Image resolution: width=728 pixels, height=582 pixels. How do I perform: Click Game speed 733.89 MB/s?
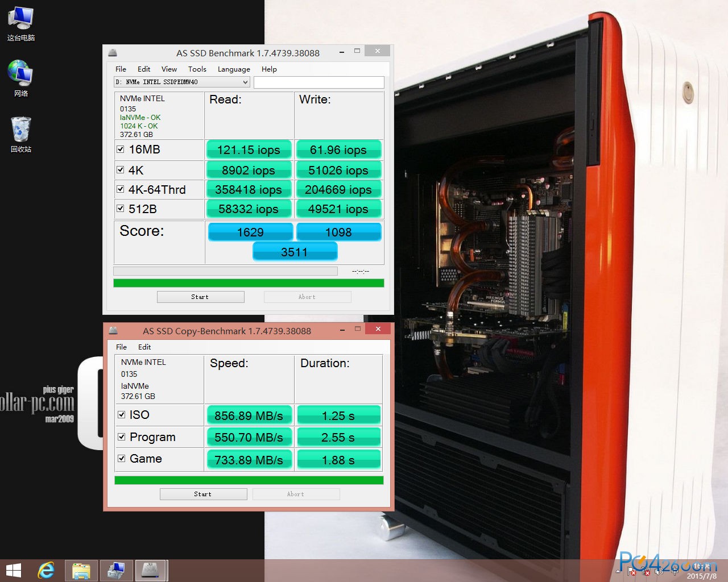coord(249,459)
